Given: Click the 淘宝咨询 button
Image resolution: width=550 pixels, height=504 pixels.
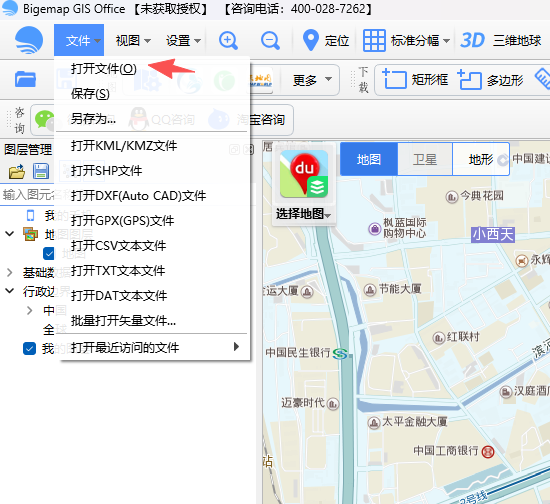Looking at the screenshot, I should (x=247, y=120).
